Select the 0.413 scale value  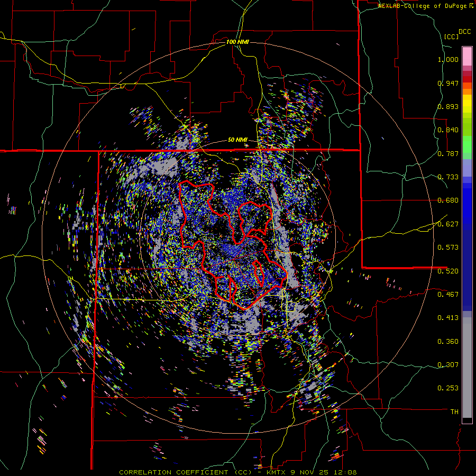(x=448, y=318)
